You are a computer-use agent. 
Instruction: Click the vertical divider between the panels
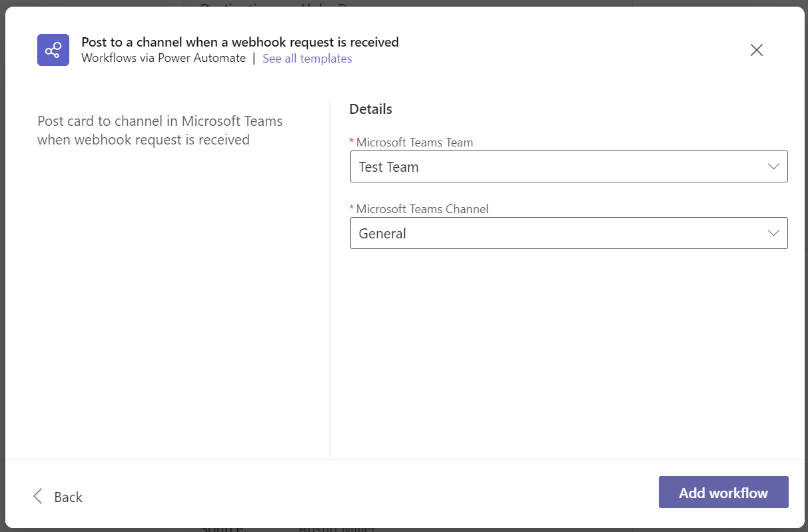[330, 280]
